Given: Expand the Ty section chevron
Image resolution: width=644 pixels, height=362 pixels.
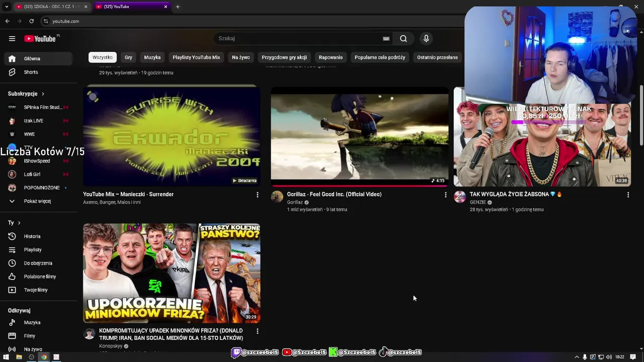Looking at the screenshot, I should 19,223.
